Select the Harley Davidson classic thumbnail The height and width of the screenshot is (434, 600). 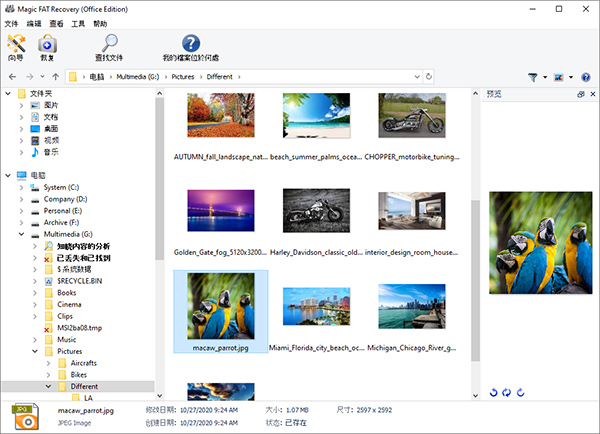click(316, 210)
